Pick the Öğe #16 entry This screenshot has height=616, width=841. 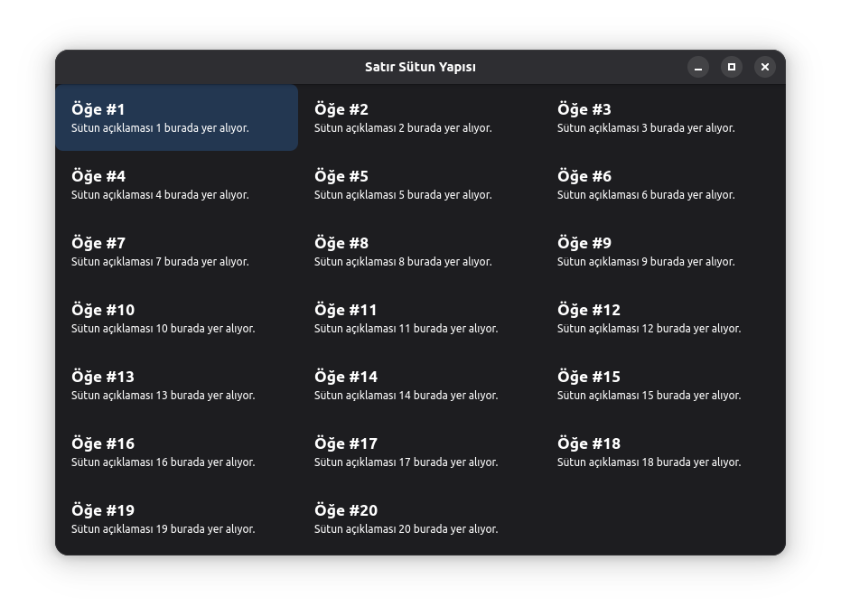[x=176, y=453]
